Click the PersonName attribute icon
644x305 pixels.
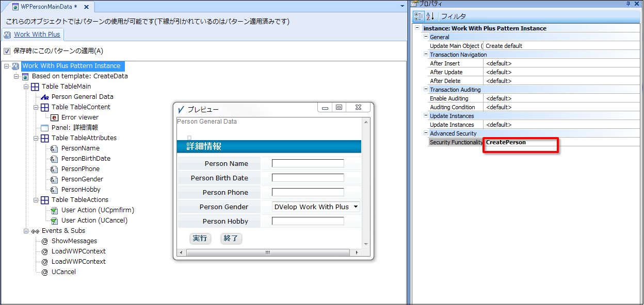(x=55, y=148)
